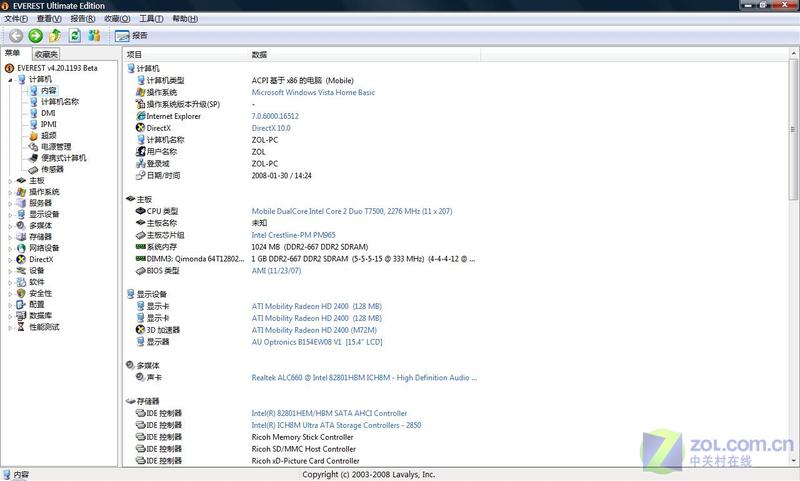Select 传感器 sensor tree item
Viewport: 800px width, 481px height.
[x=52, y=169]
